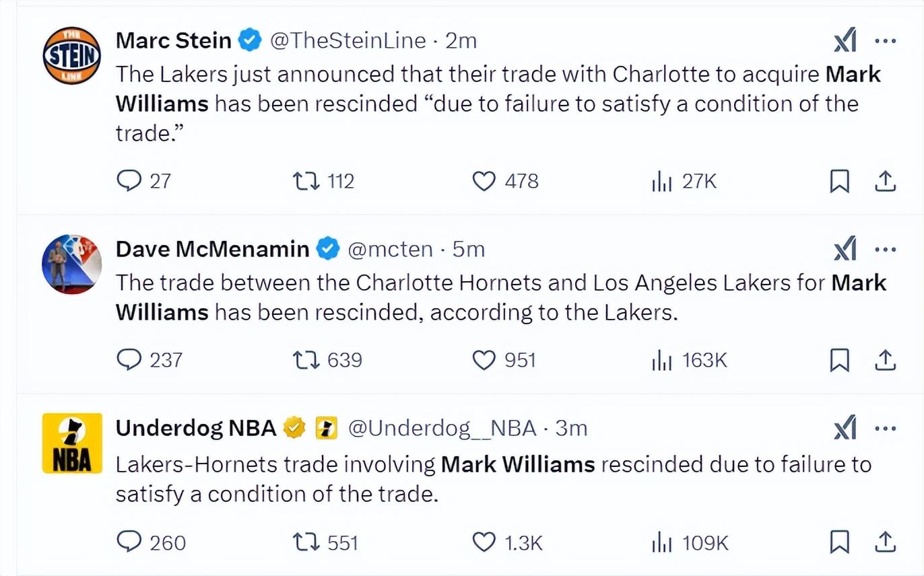View analytics for Underdog NBA tweet

pos(662,542)
